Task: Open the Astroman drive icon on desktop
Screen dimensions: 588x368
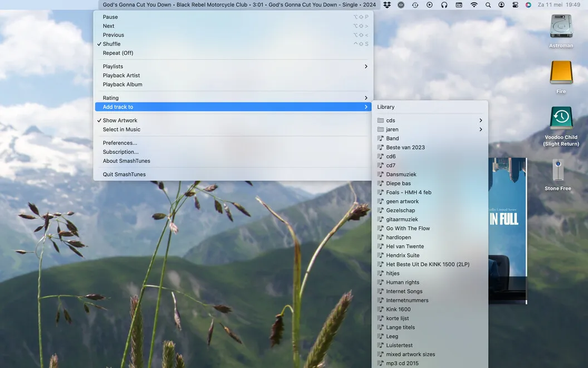Action: (x=561, y=26)
